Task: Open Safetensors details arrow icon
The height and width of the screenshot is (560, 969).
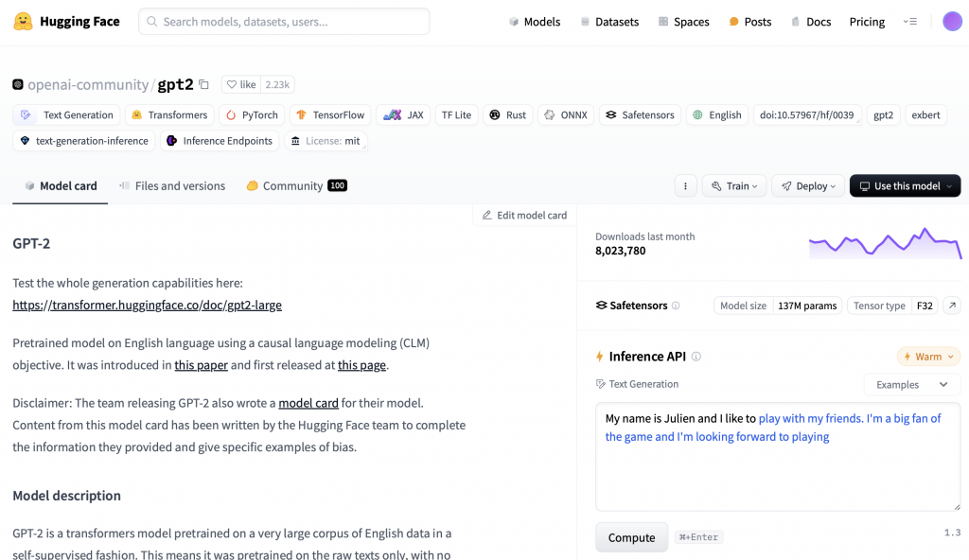Action: pos(952,306)
